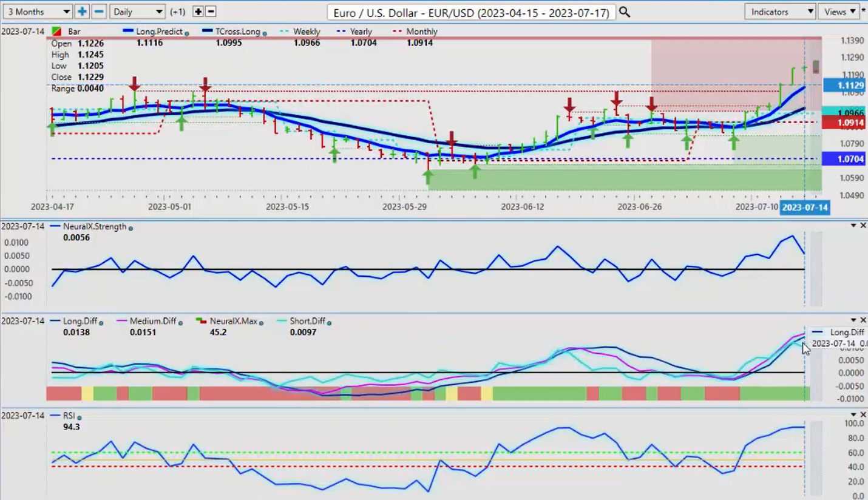
Task: Click the Range value 0.0040
Action: [x=90, y=89]
